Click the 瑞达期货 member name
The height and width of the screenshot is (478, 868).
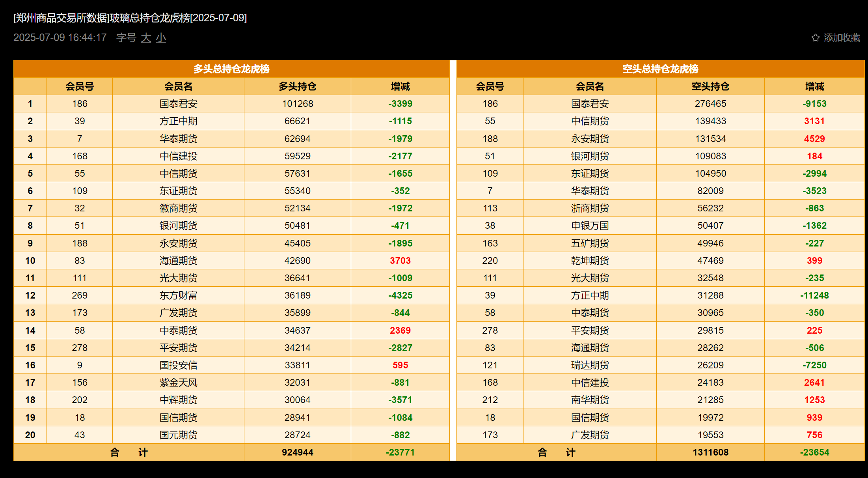(x=590, y=365)
